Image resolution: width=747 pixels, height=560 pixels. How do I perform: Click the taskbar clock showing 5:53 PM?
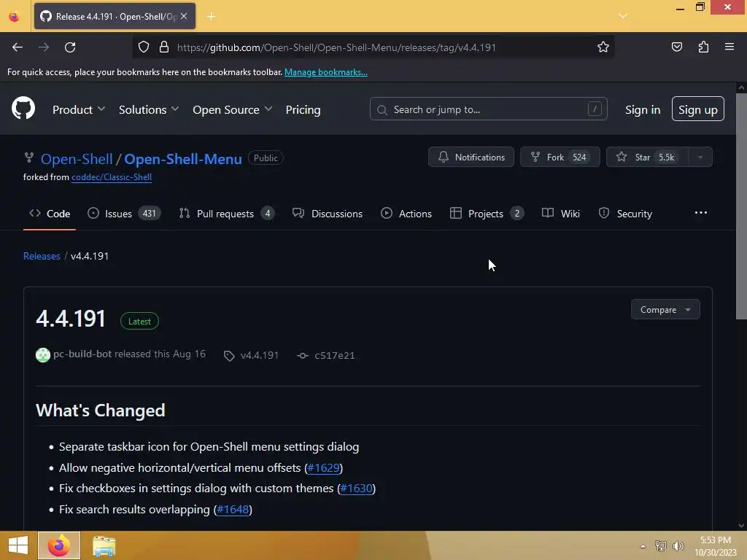[716, 546]
